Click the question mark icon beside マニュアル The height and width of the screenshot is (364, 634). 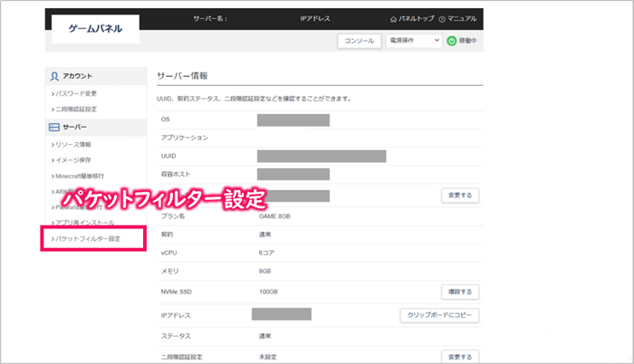(x=442, y=19)
